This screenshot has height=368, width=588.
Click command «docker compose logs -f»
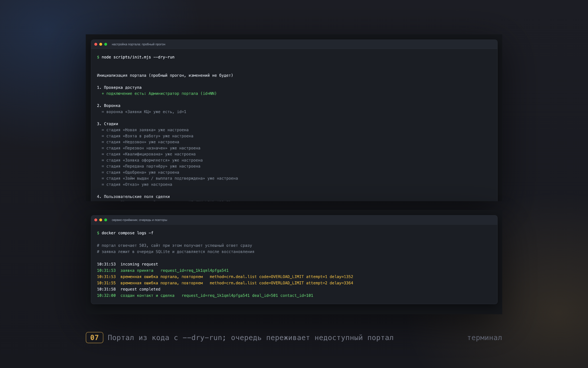pyautogui.click(x=127, y=233)
